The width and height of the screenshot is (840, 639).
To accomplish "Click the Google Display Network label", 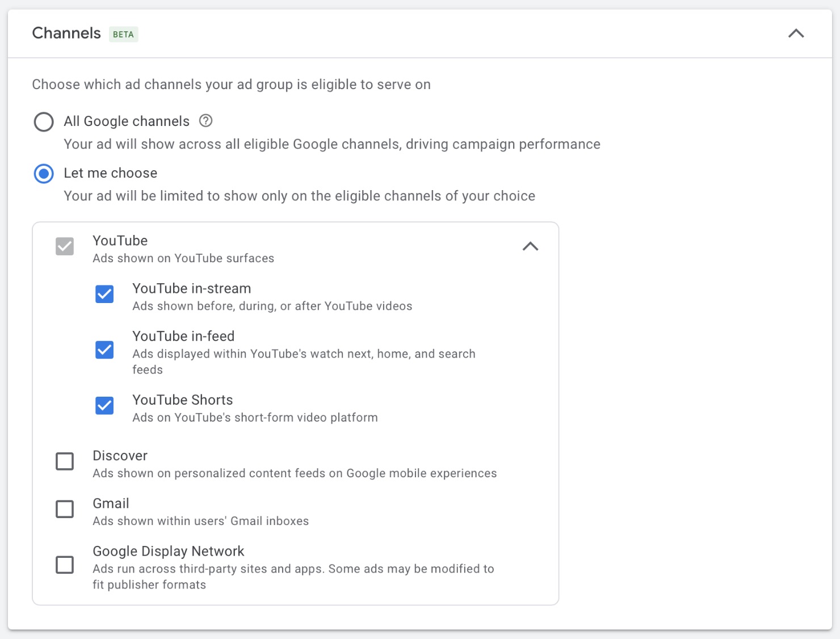I will pyautogui.click(x=168, y=551).
